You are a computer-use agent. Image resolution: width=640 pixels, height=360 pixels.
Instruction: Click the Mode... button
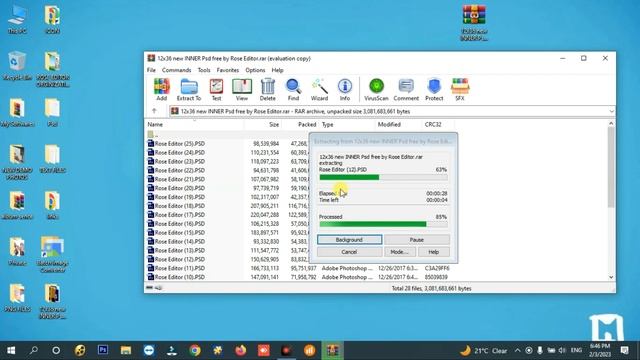click(400, 252)
